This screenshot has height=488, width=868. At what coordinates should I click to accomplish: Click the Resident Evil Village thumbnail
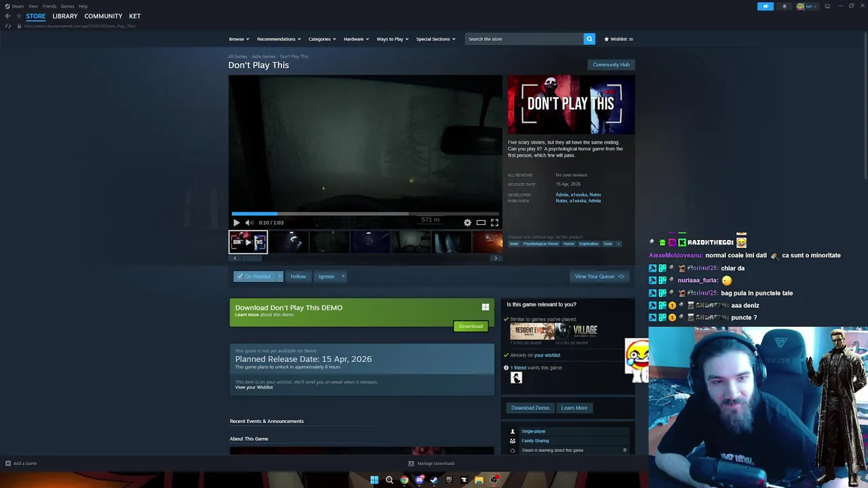click(x=576, y=331)
